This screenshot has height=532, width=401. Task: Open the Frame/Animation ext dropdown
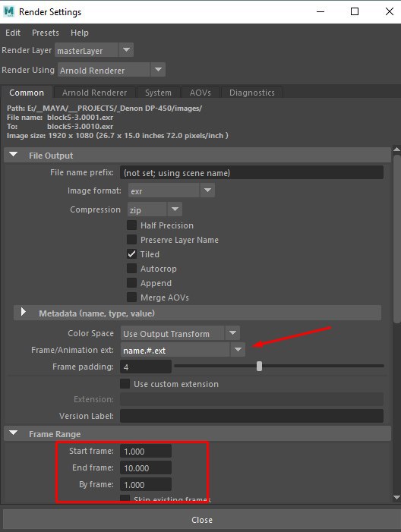click(183, 350)
